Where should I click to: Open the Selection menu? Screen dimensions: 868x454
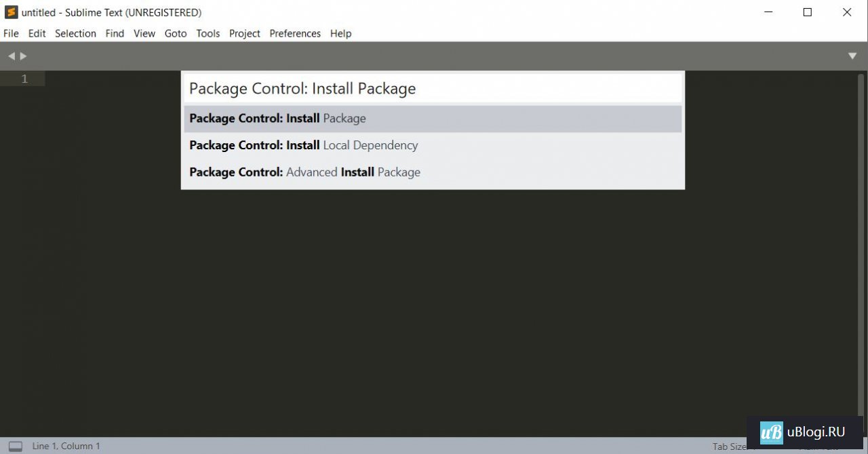click(75, 33)
